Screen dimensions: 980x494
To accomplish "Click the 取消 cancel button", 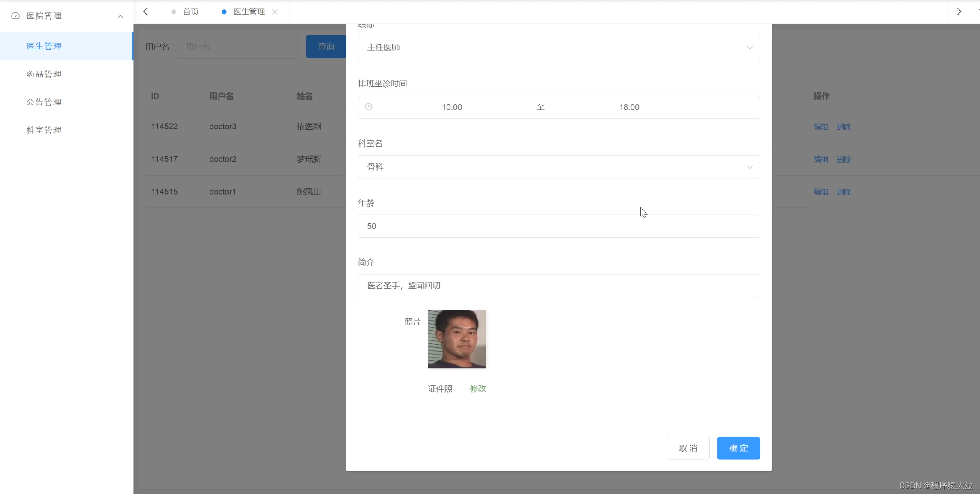I will pyautogui.click(x=688, y=448).
